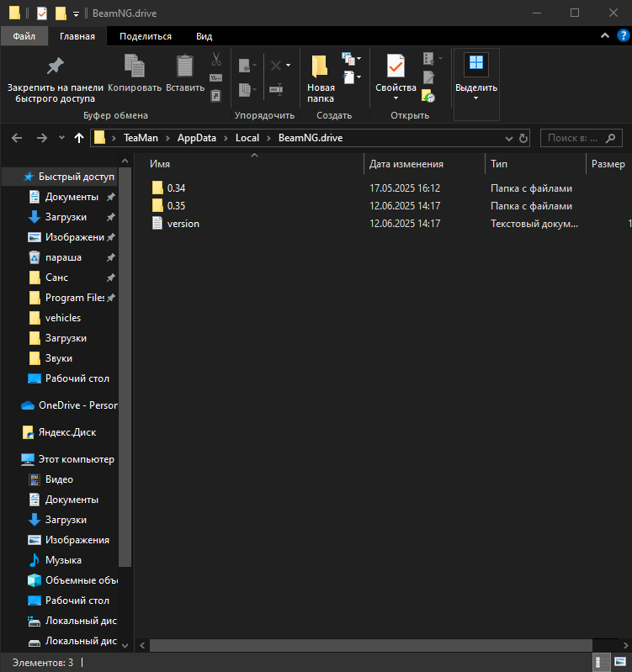This screenshot has width=632, height=672.
Task: Open the vehicles folder in the sidebar
Action: coord(63,318)
